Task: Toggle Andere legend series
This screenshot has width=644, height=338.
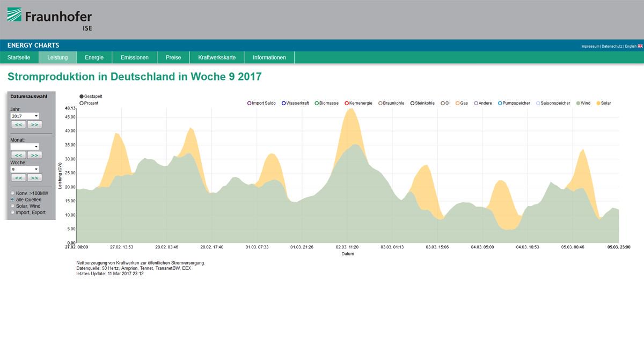Action: point(483,103)
